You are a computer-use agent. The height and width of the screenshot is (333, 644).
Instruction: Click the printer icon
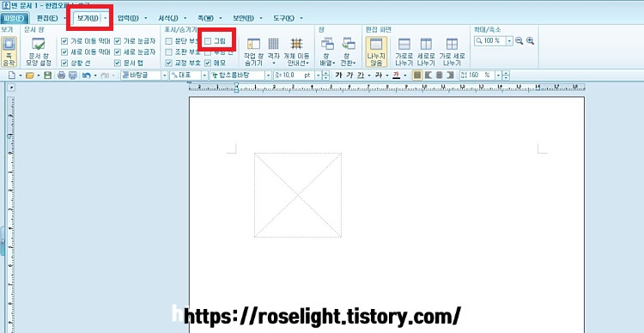point(61,76)
